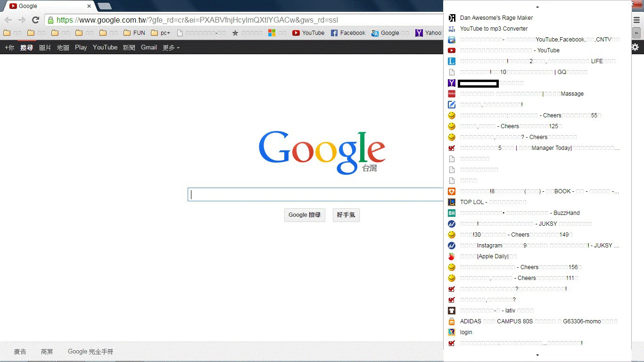
Task: Open 新聞 in the Google bar
Action: click(x=129, y=47)
